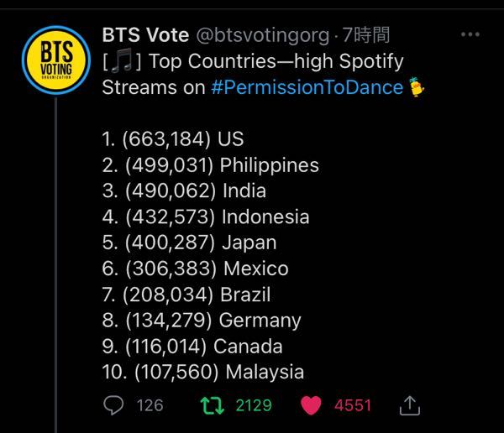Click the vertical thread connector line

coord(56,264)
